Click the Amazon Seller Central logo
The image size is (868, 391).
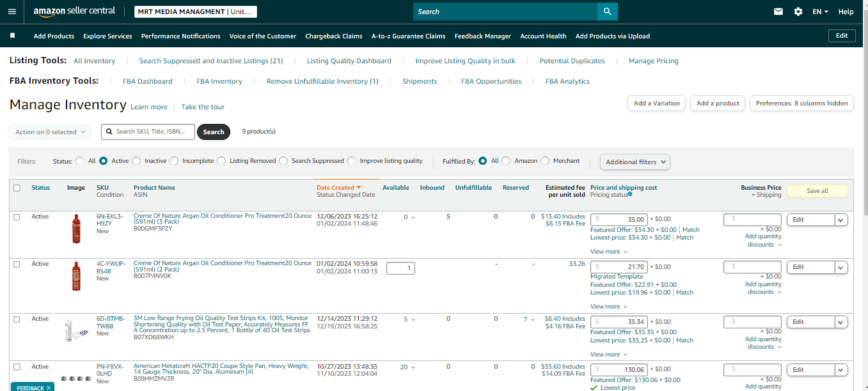click(x=74, y=11)
